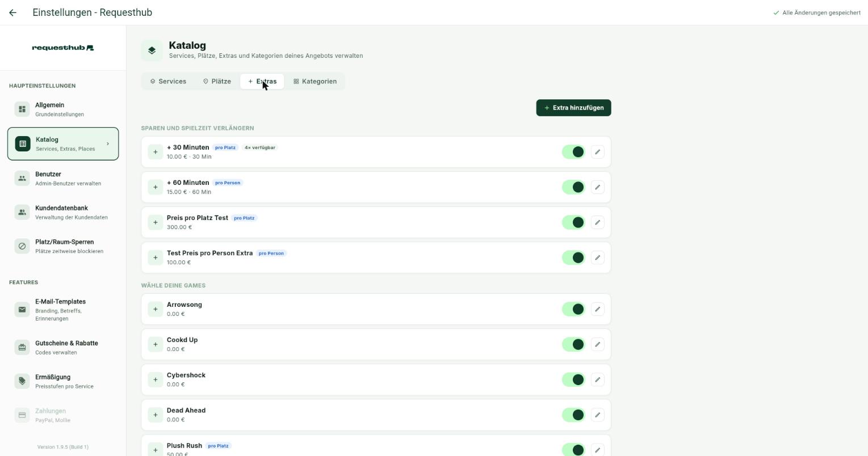Disable the + 60 Minuten extra
Viewport: 868px width, 456px height.
pyautogui.click(x=573, y=187)
